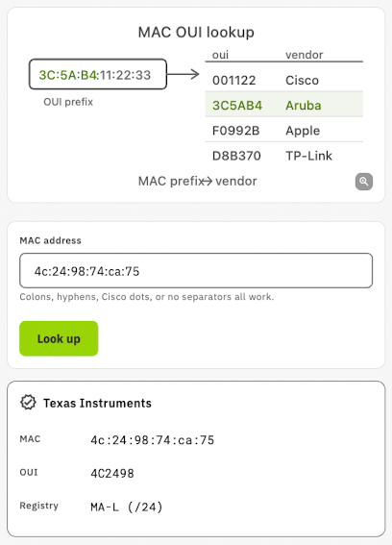Focus the MAC address input field
This screenshot has width=392, height=545.
pyautogui.click(x=196, y=271)
